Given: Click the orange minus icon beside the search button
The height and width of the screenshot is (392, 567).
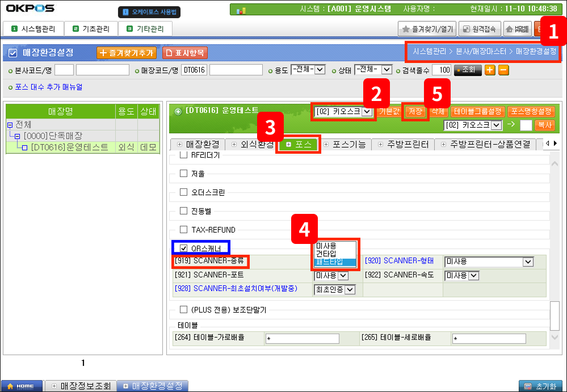Looking at the screenshot, I should click(503, 70).
